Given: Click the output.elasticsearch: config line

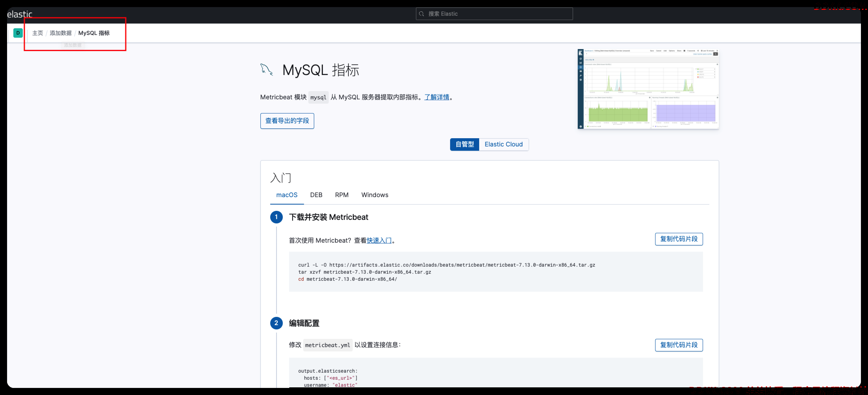Looking at the screenshot, I should pos(328,371).
